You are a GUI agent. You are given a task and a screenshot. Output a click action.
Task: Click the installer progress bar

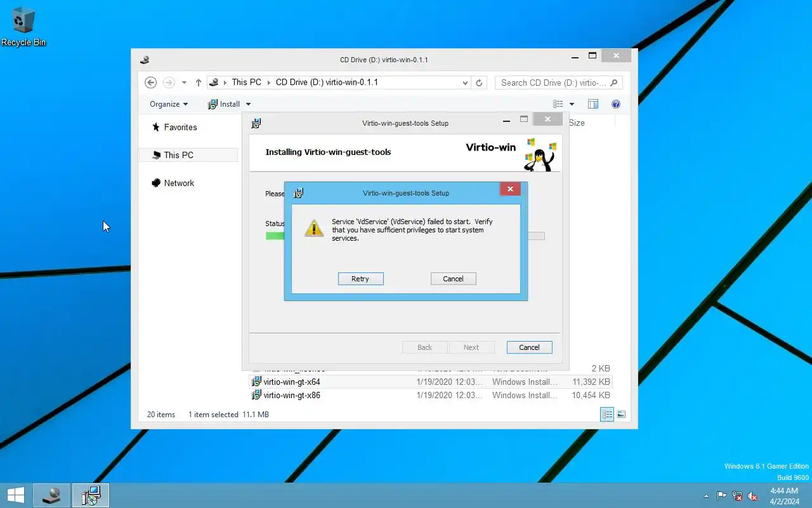click(405, 236)
